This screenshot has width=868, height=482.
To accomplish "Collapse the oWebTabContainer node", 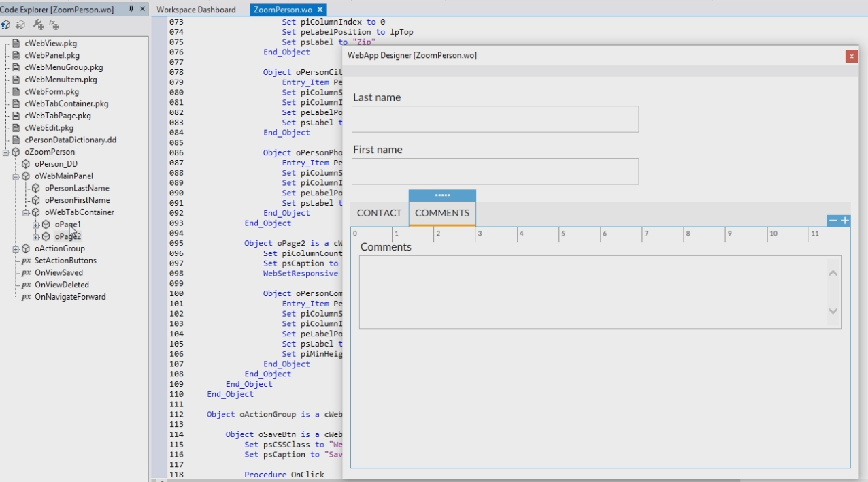I will 26,212.
